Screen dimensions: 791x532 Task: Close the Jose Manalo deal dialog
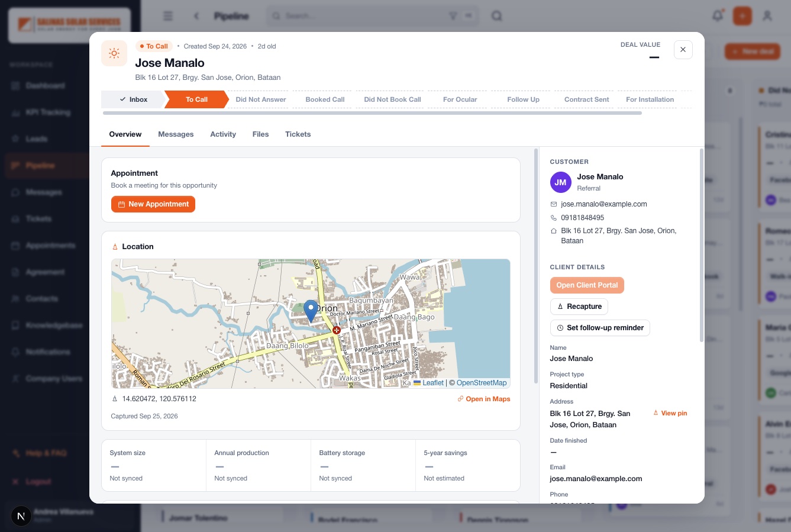[683, 50]
